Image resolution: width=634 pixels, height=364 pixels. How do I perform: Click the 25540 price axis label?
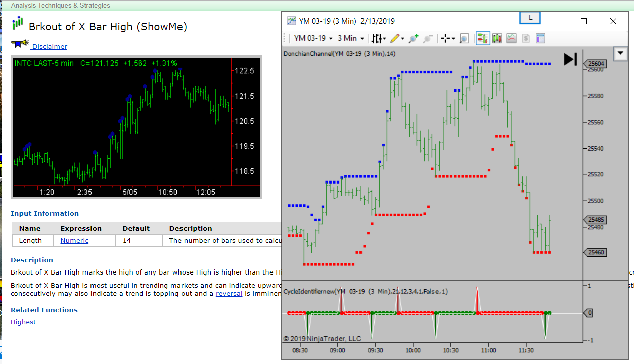pos(596,148)
